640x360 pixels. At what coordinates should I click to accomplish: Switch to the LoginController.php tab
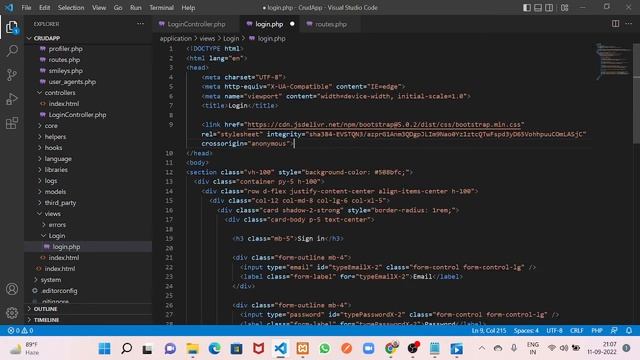coord(196,24)
